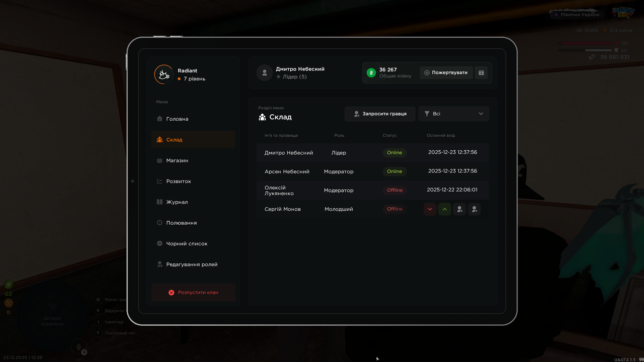Click the 7 рівень clan level label
This screenshot has height=362, width=644.
[194, 79]
